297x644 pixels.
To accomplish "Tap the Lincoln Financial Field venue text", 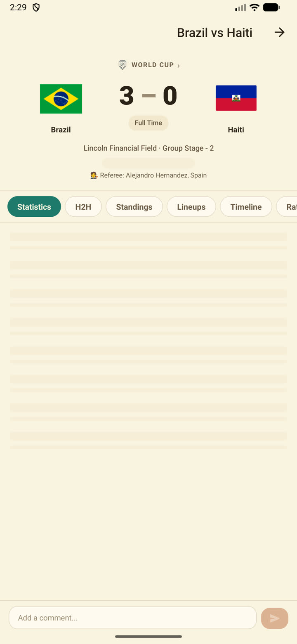I will (120, 148).
